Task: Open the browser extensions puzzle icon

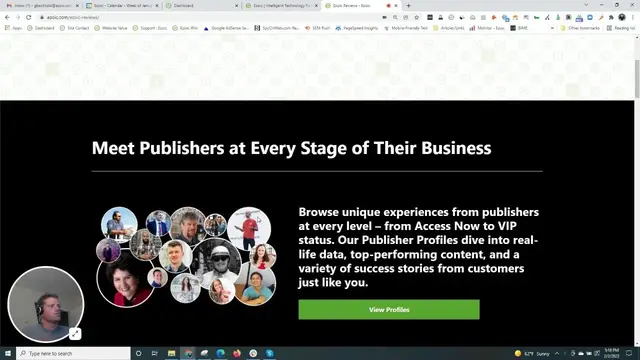Action: pos(611,17)
